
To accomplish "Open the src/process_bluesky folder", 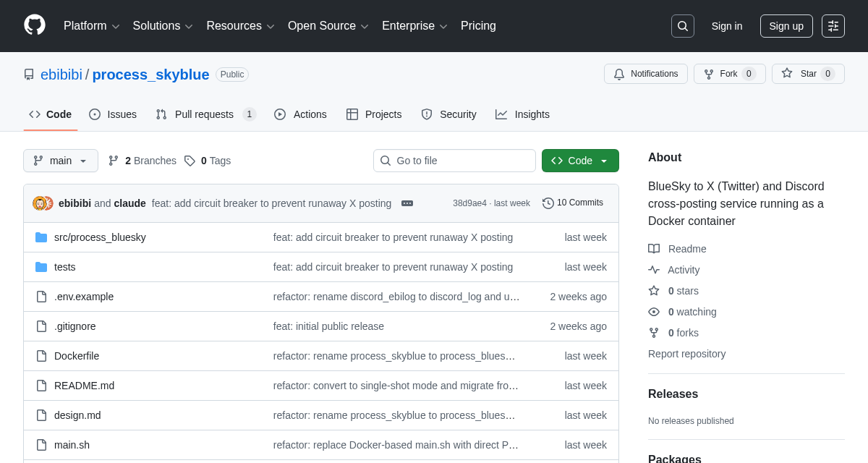I will pyautogui.click(x=100, y=237).
